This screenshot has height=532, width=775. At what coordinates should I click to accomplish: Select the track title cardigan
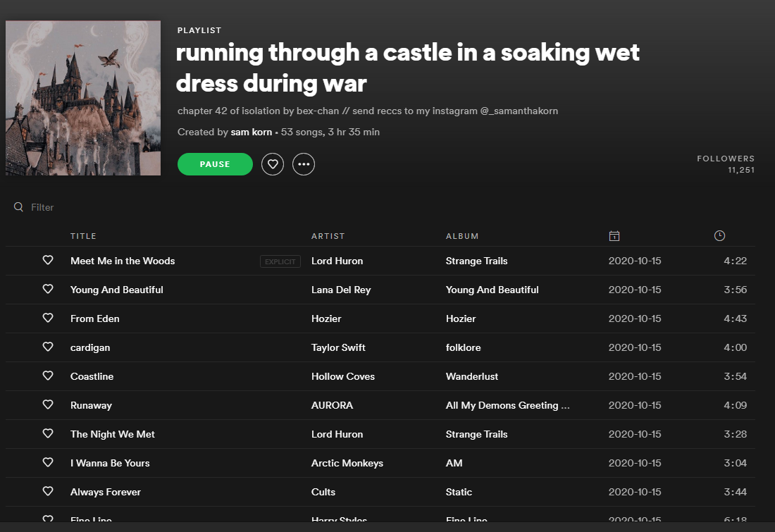coord(90,347)
